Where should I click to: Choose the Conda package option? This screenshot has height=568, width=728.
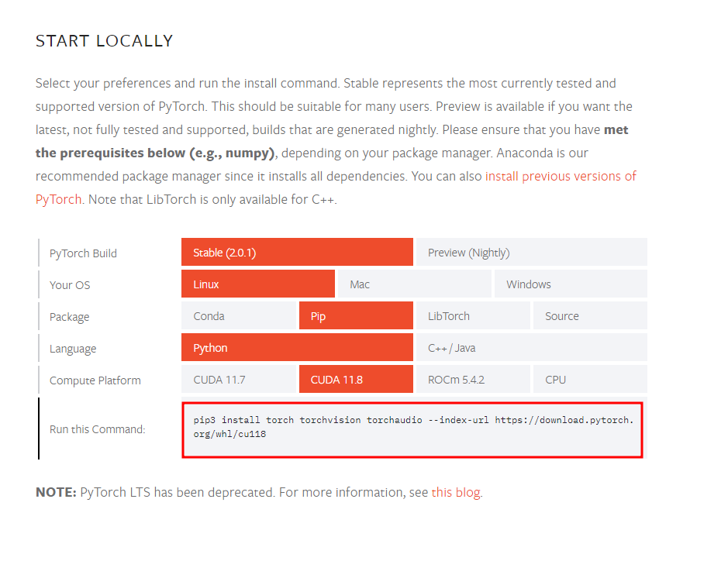239,316
